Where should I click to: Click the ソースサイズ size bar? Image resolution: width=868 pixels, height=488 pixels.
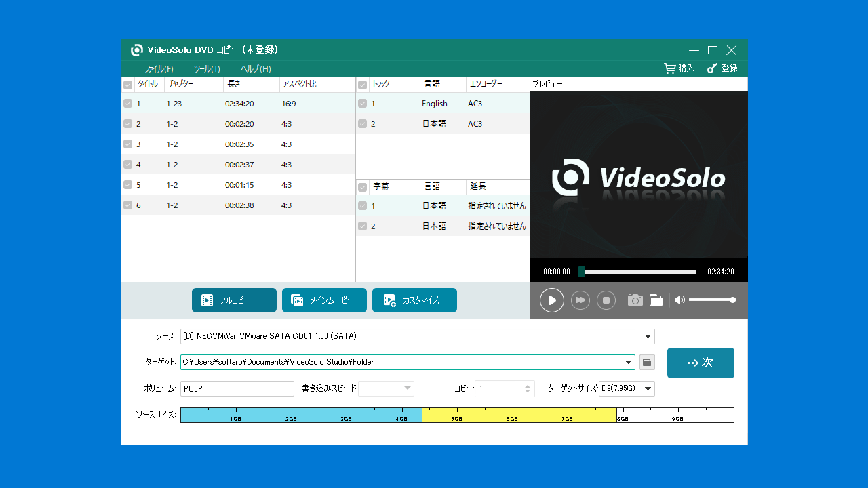coord(457,415)
